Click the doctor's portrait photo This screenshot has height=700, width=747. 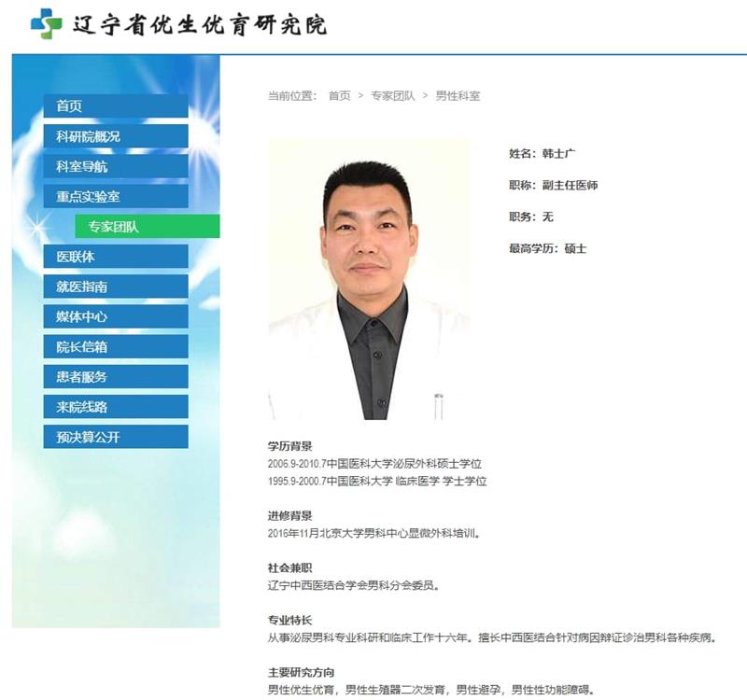tap(369, 279)
